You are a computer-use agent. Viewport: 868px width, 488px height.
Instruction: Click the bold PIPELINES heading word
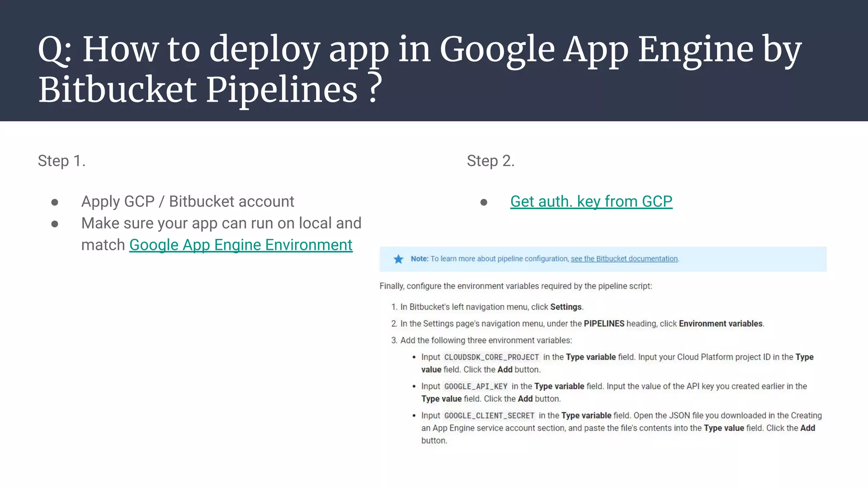coord(604,324)
